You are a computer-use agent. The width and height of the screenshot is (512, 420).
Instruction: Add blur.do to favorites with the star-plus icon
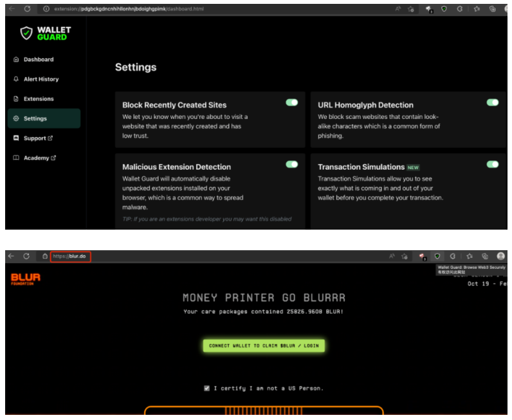(405, 257)
